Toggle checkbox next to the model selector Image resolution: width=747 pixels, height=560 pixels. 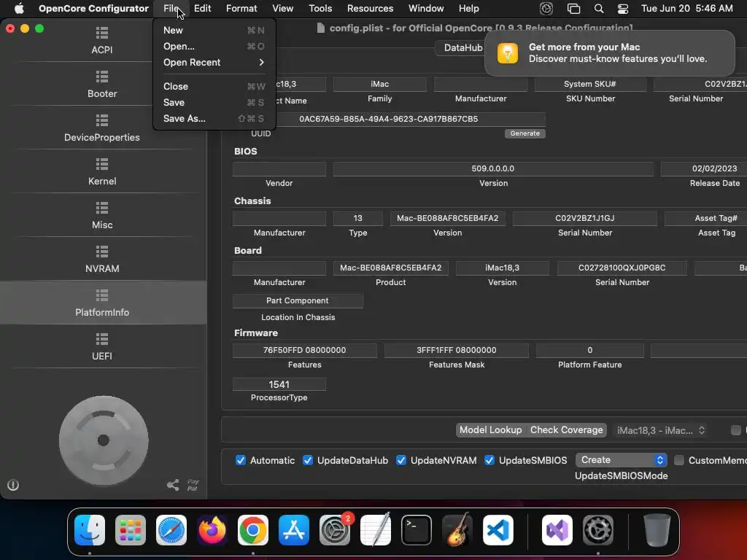(736, 430)
